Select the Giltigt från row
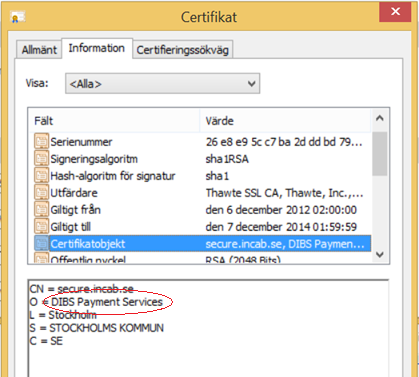This screenshot has height=377, width=419. [202, 210]
